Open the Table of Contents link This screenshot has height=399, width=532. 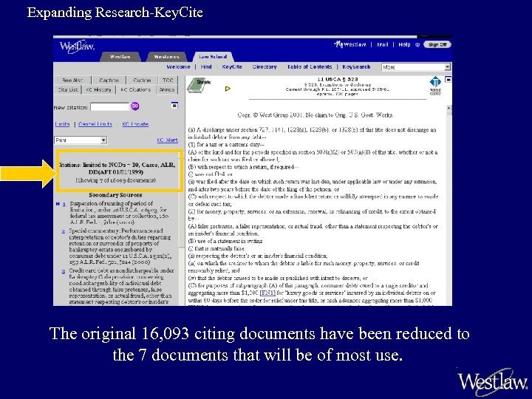(x=310, y=66)
